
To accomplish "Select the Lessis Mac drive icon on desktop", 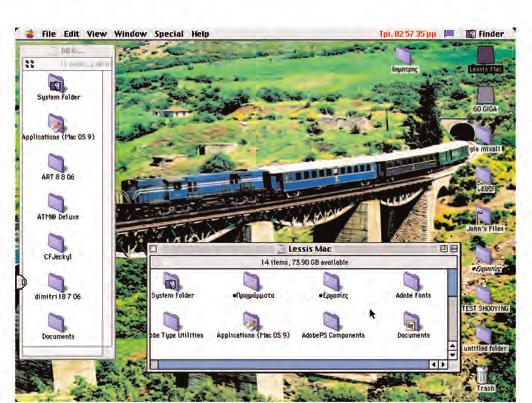I will click(485, 60).
